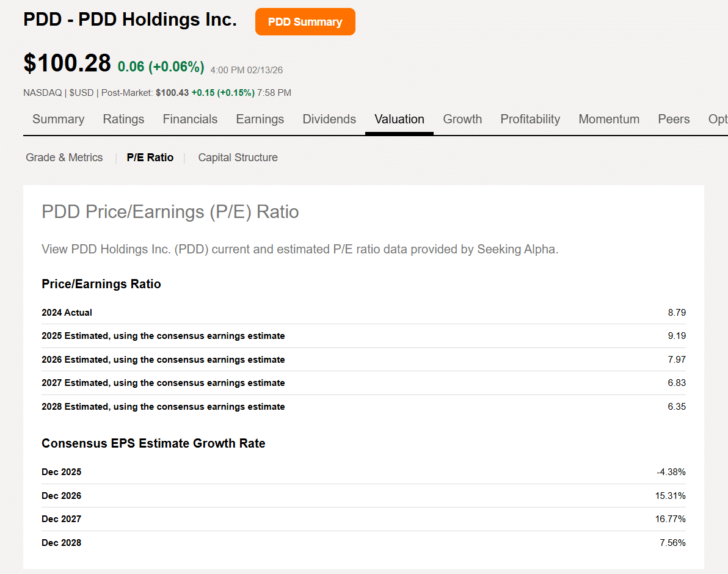Select the P/E Ratio sub-tab
This screenshot has height=574, width=728.
tap(150, 158)
